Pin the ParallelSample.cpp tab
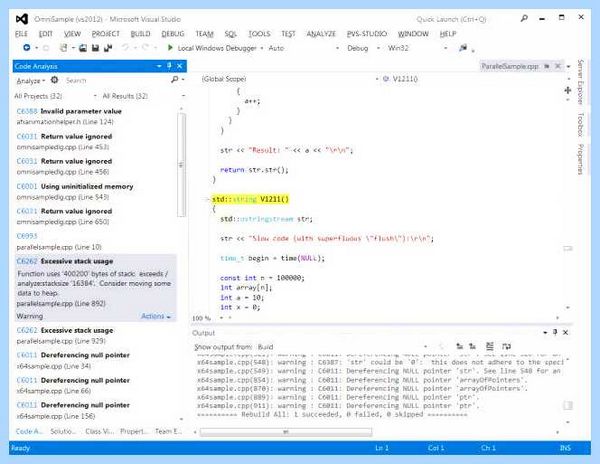This screenshot has height=464, width=600. coord(547,66)
